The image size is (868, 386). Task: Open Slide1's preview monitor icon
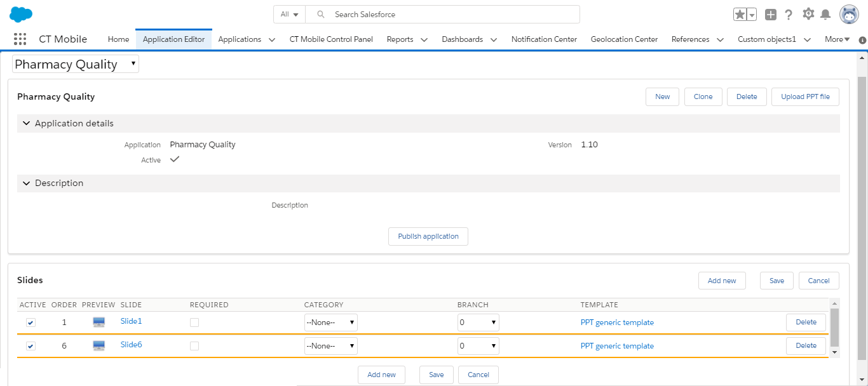[98, 321]
